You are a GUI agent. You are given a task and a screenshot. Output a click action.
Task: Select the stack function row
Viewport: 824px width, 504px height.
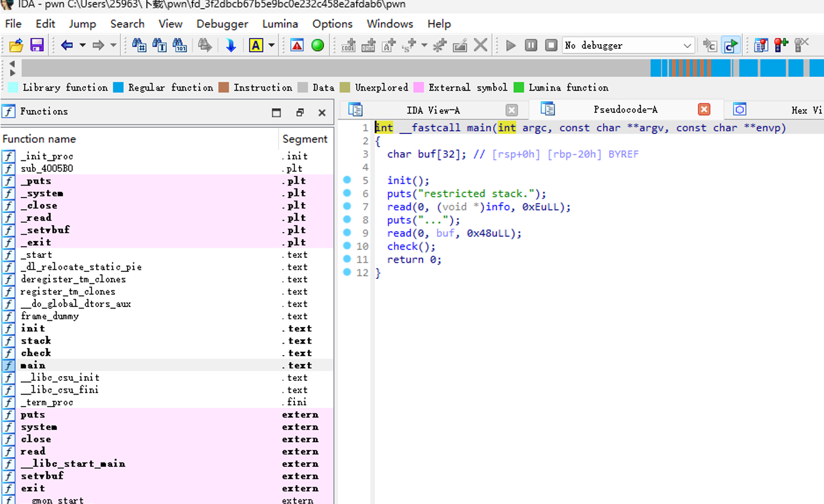coord(167,341)
